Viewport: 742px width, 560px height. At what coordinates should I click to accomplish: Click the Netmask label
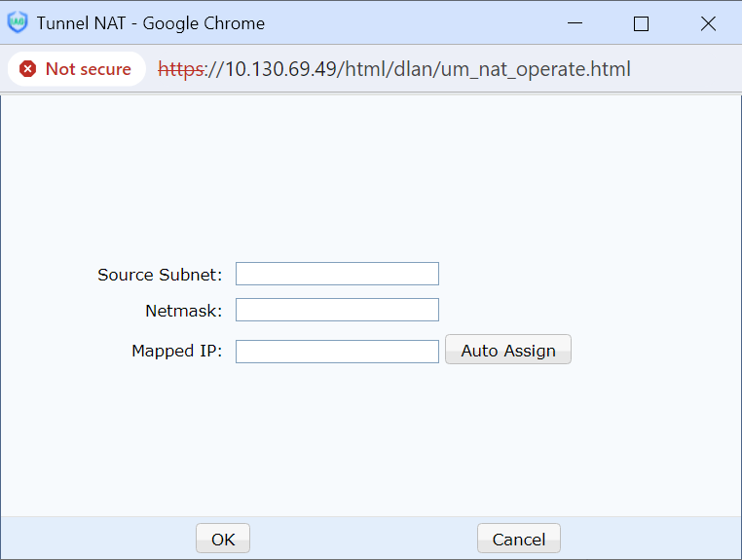[x=183, y=311]
